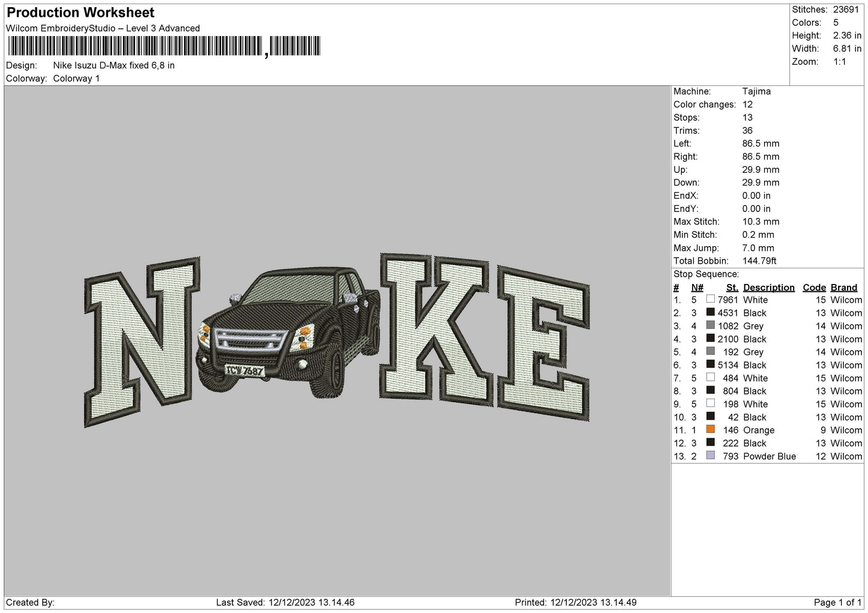Click the 'Brand' column header
Viewport: 868px width, 613px height.
(843, 288)
